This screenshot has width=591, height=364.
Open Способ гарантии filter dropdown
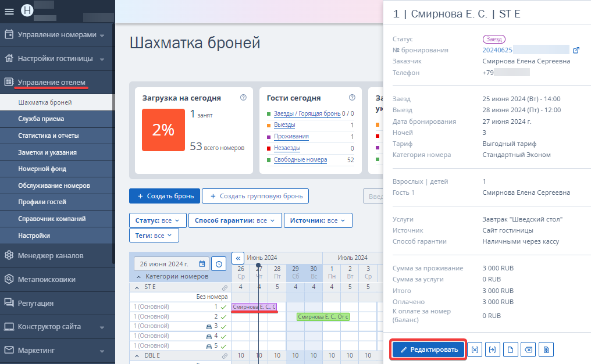click(235, 220)
